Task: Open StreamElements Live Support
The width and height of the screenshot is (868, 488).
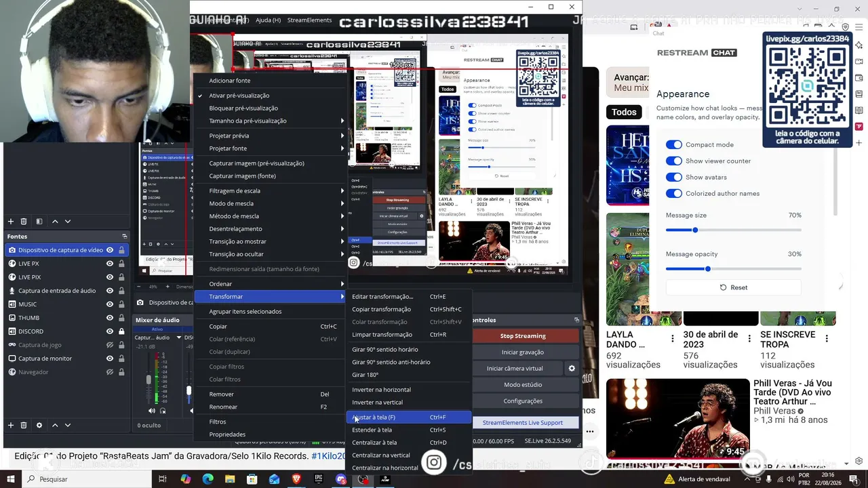Action: tap(523, 422)
